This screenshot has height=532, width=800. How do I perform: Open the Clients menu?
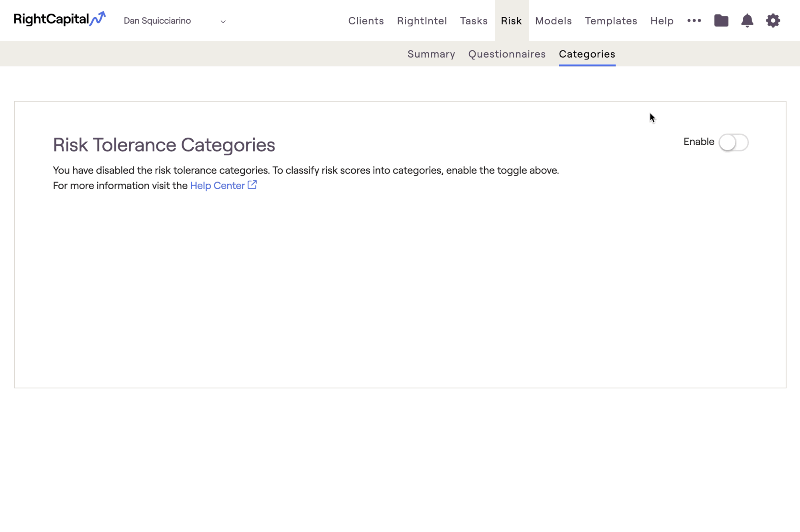366,21
